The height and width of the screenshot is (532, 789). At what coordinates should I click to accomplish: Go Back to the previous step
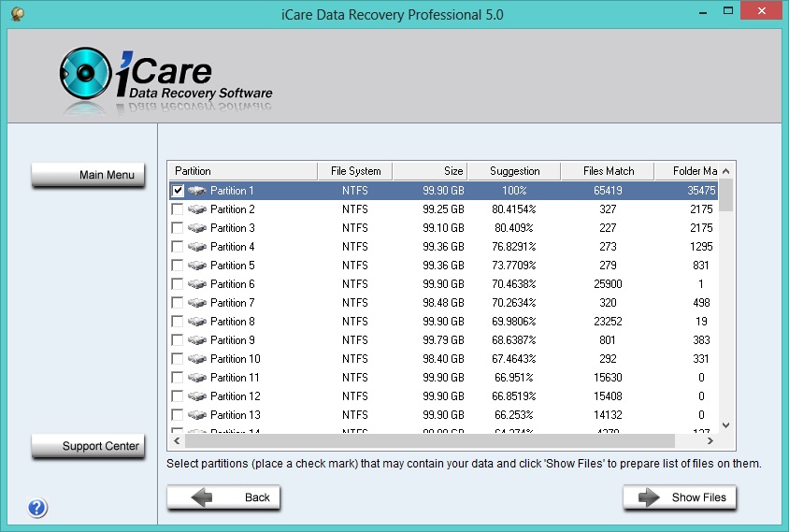223,497
